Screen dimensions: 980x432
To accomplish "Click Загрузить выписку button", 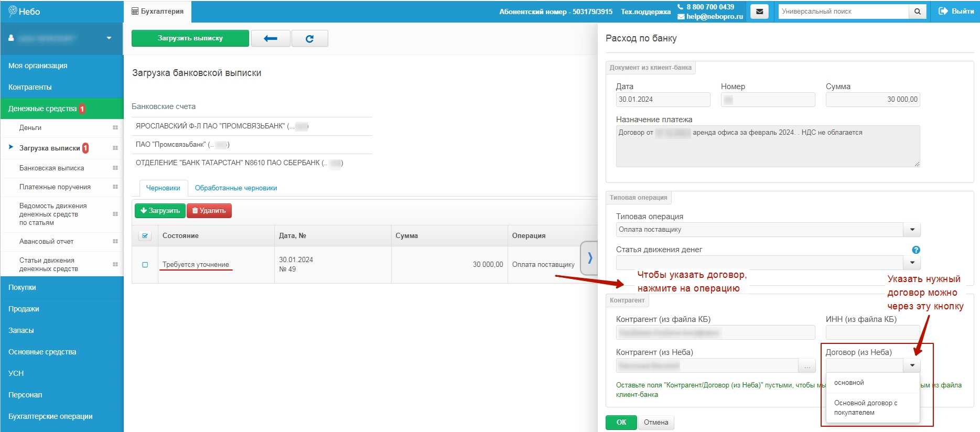I will pos(190,38).
